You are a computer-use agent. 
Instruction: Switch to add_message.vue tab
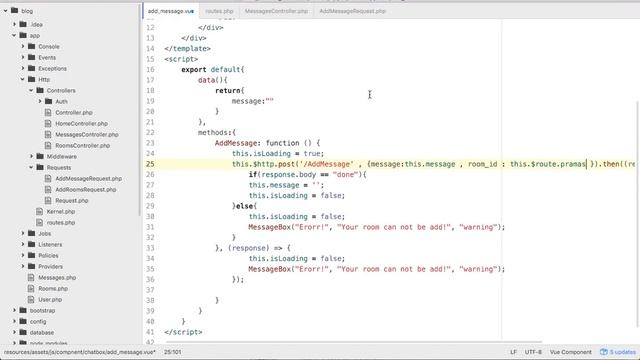[x=171, y=11]
